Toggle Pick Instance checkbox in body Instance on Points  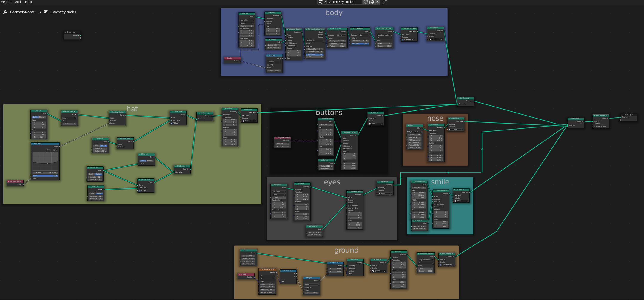pos(287,43)
